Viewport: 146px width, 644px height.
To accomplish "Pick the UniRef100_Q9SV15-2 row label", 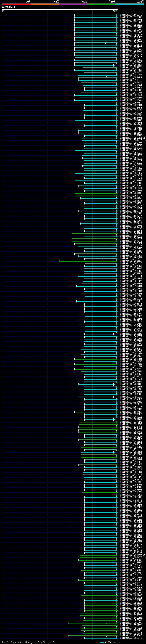I will pos(132,138).
